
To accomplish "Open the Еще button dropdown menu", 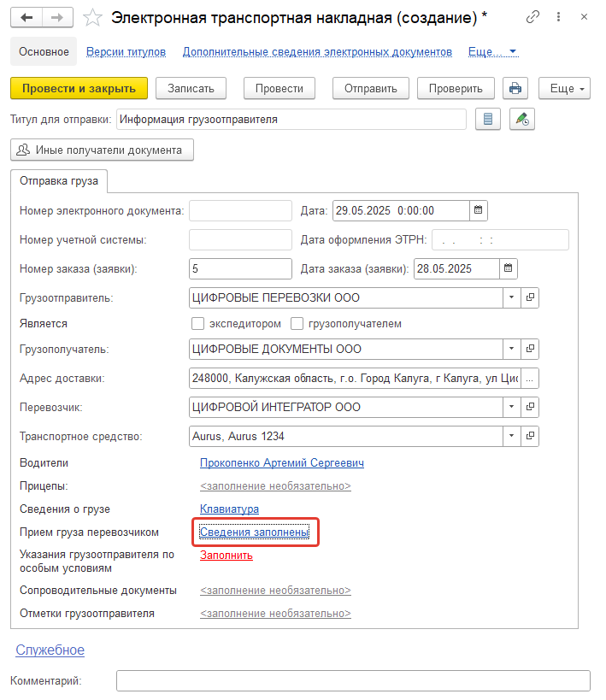I will [564, 88].
